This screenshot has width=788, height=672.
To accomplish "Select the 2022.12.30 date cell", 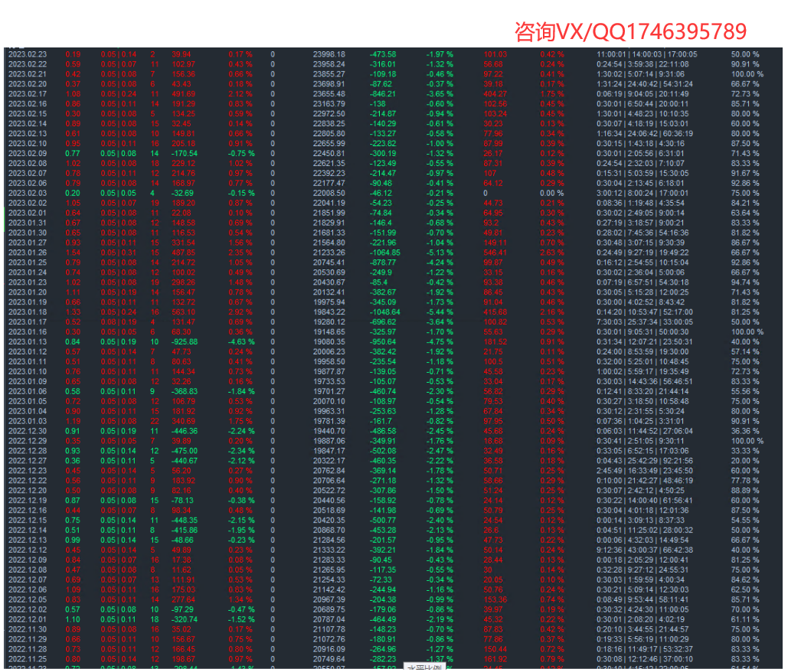I will [x=28, y=431].
